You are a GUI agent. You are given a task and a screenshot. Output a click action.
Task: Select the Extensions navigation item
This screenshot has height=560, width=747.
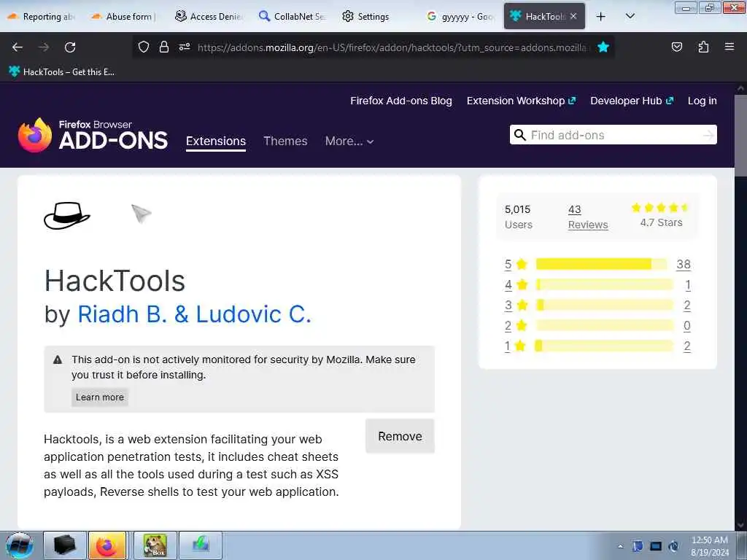(216, 141)
